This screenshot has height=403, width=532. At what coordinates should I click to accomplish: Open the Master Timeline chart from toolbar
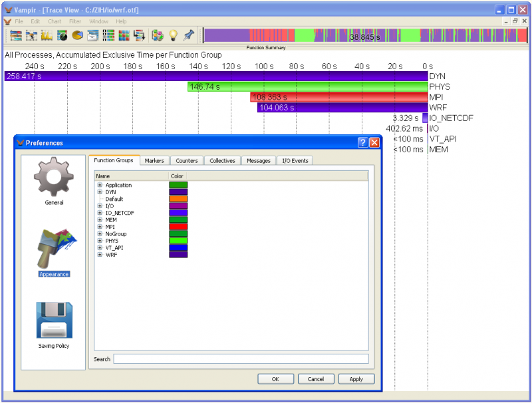15,36
